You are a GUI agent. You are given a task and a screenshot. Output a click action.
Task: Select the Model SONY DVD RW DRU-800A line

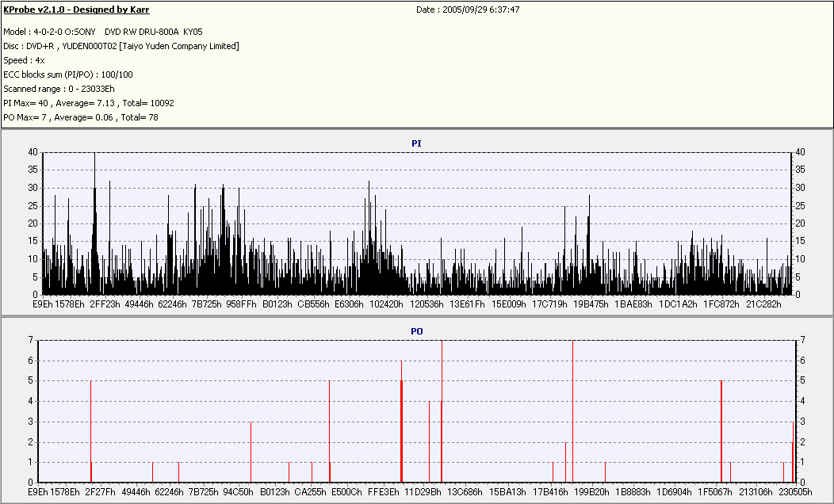[x=102, y=32]
